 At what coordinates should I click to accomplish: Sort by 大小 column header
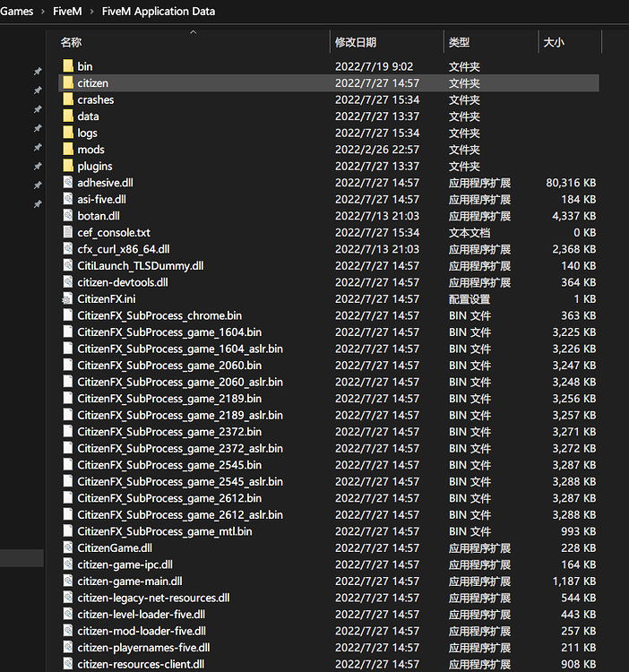tap(553, 42)
